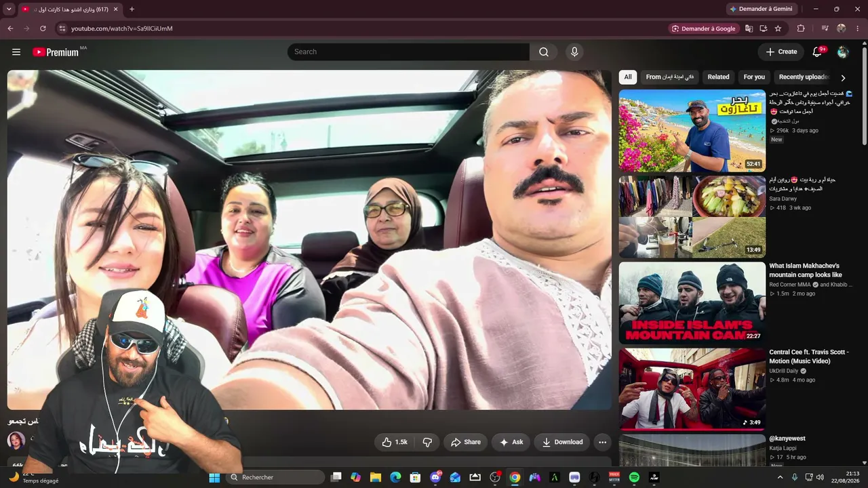Screen dimensions: 868x488
Task: Open Microsoft Store from the taskbar
Action: [x=415, y=477]
